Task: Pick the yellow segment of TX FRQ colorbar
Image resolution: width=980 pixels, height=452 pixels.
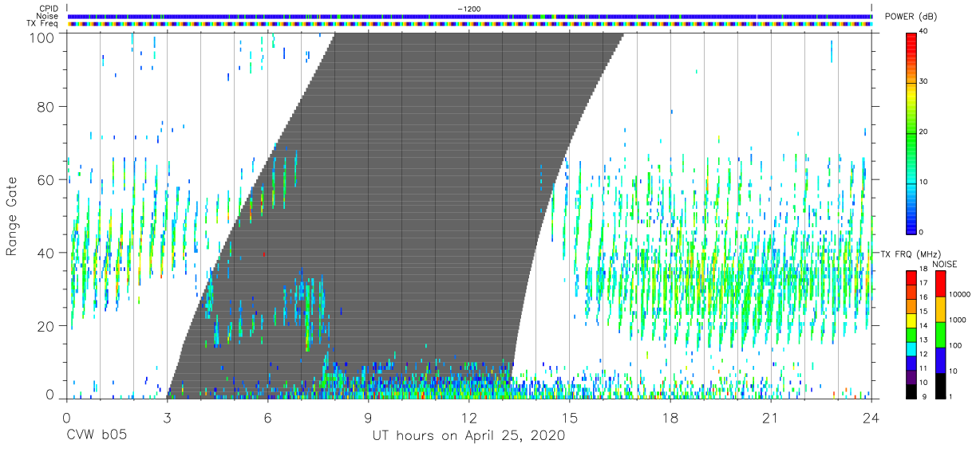Action: pyautogui.click(x=911, y=319)
